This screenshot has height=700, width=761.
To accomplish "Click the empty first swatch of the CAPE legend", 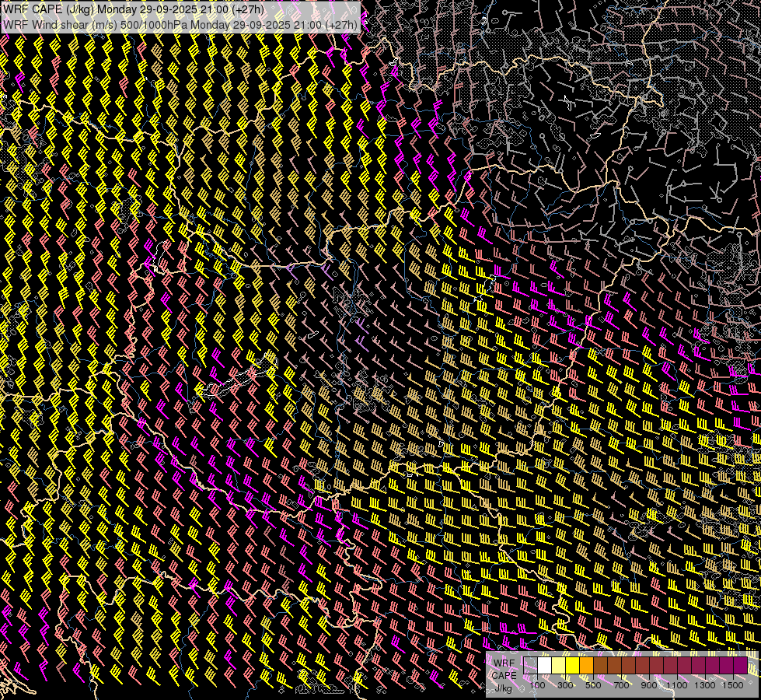I will [x=531, y=666].
